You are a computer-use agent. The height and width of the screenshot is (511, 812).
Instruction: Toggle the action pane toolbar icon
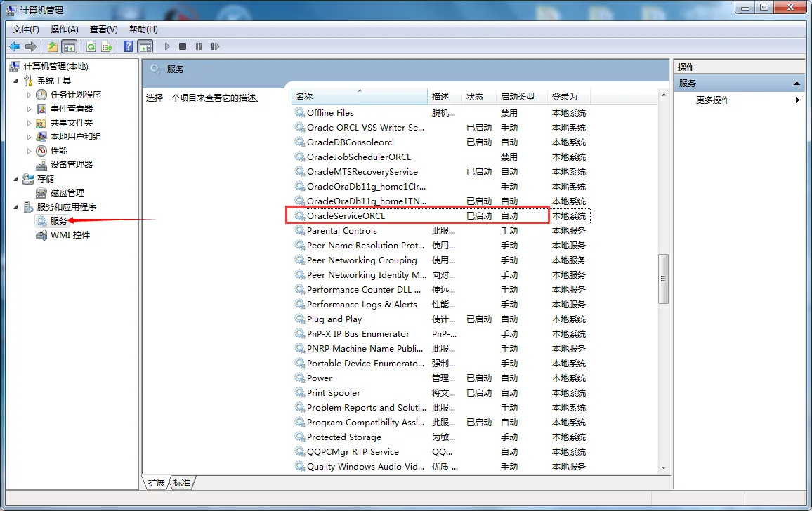(145, 46)
